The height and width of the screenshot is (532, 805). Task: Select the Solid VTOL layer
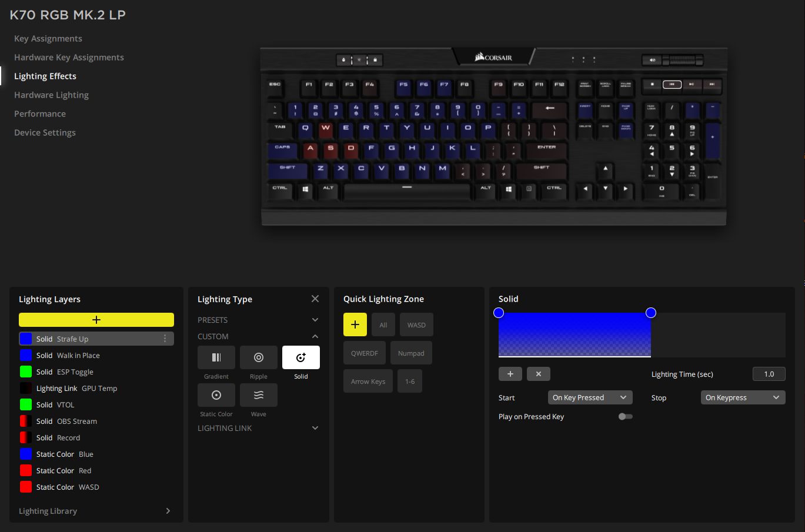pyautogui.click(x=96, y=404)
